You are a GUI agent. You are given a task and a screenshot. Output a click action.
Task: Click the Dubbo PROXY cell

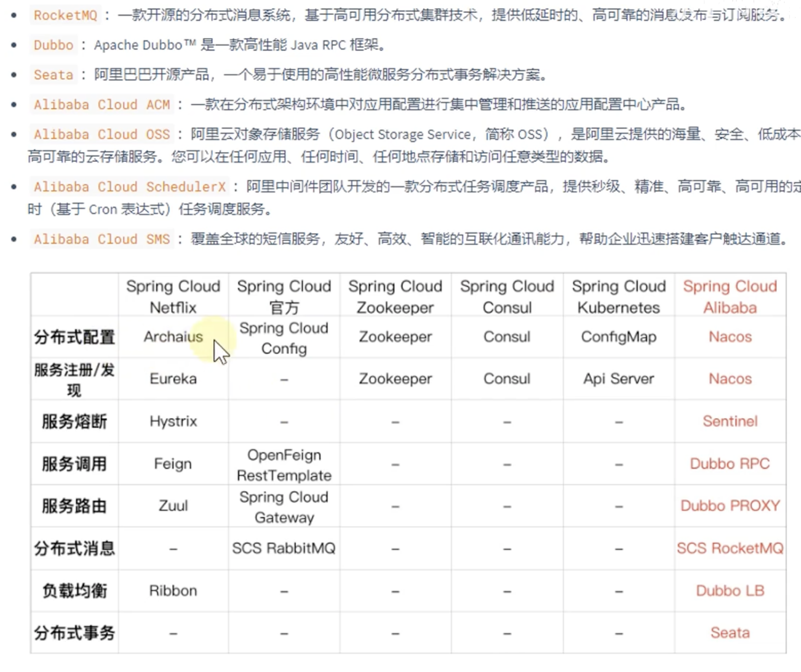pyautogui.click(x=730, y=506)
